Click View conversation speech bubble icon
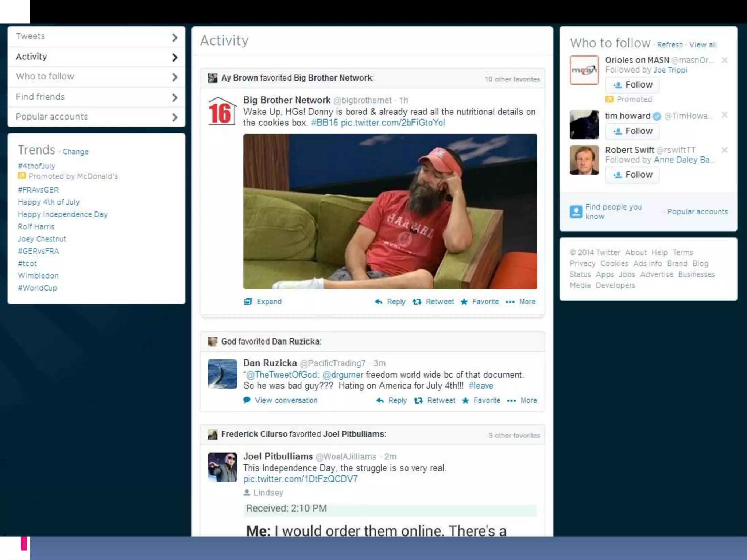 pyautogui.click(x=247, y=400)
